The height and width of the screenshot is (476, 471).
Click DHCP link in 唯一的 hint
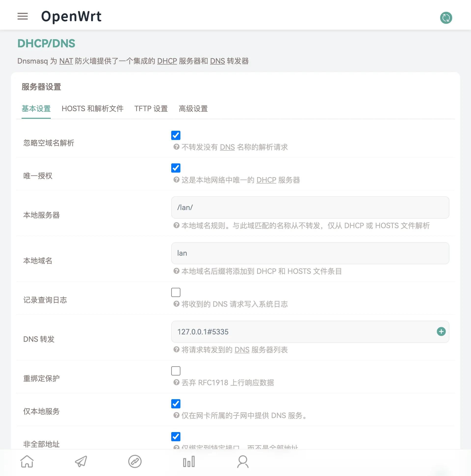(266, 180)
